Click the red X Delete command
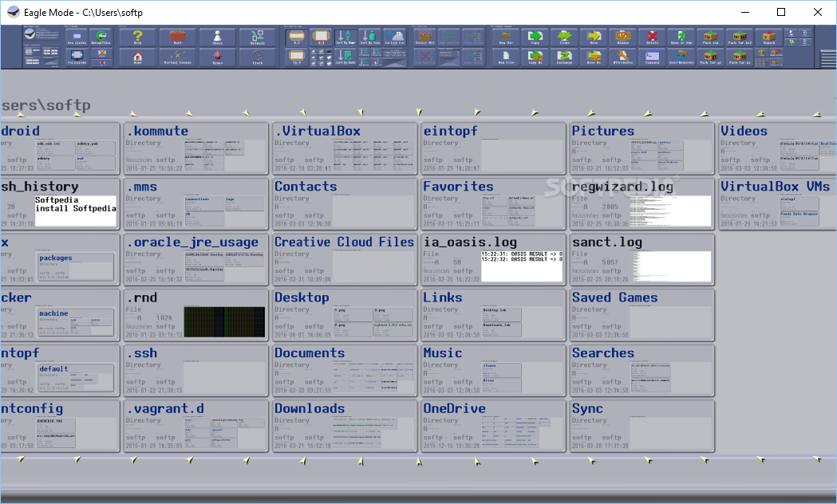 click(x=653, y=37)
